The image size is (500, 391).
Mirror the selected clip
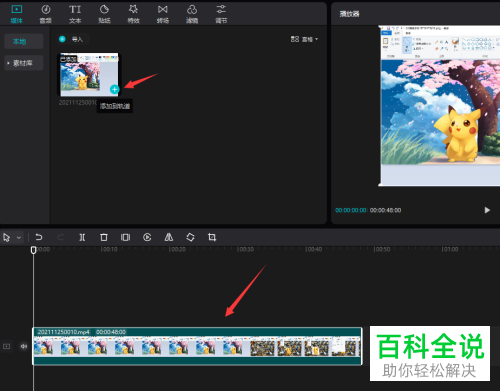(169, 237)
